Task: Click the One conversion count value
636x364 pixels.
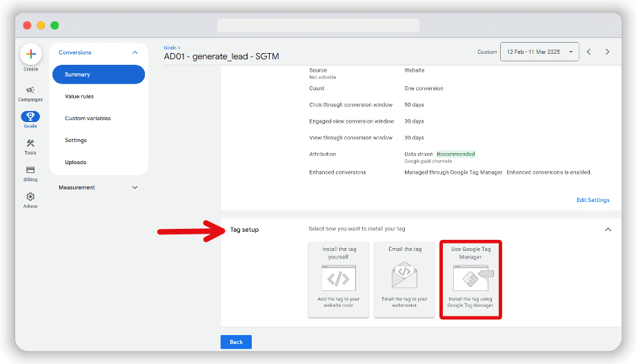Action: pos(424,88)
